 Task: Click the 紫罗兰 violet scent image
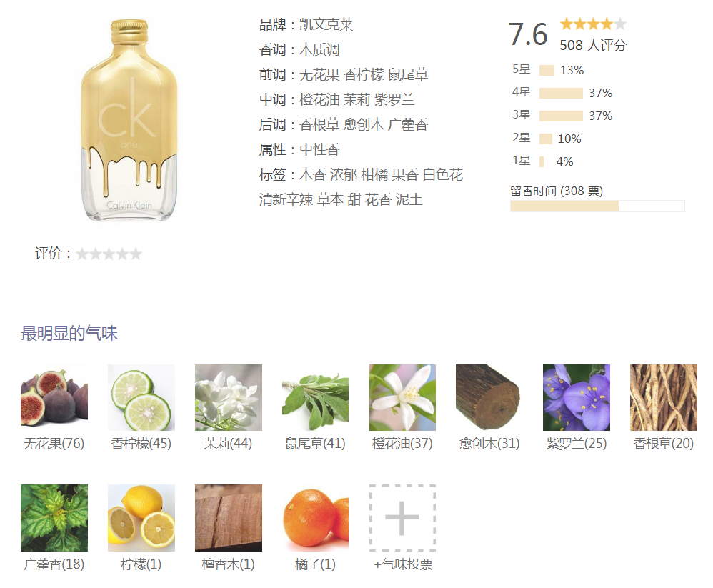577,397
